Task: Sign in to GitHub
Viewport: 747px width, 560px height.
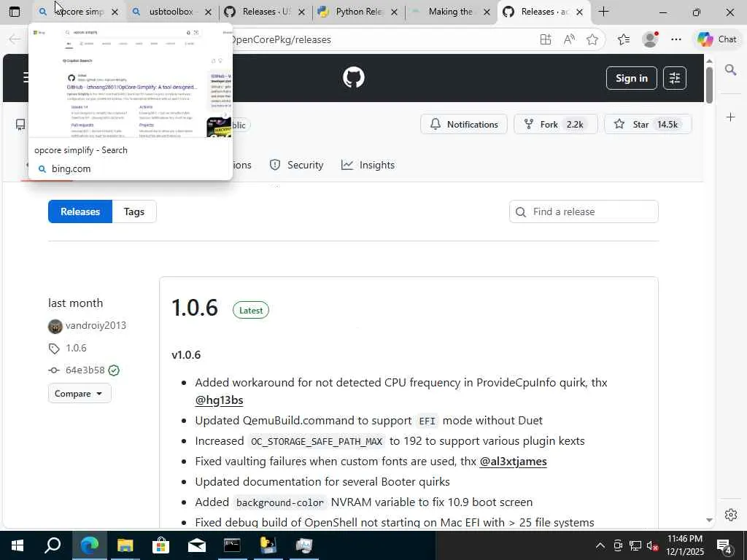Action: click(631, 78)
